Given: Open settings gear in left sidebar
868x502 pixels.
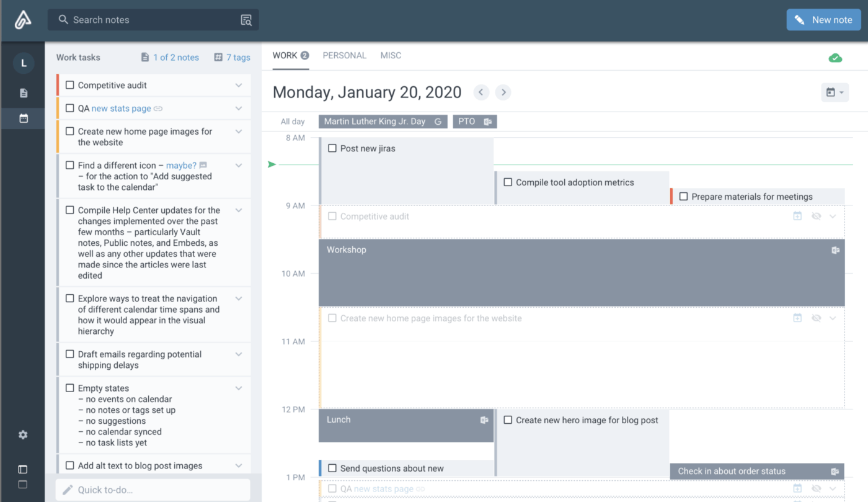Looking at the screenshot, I should (23, 435).
